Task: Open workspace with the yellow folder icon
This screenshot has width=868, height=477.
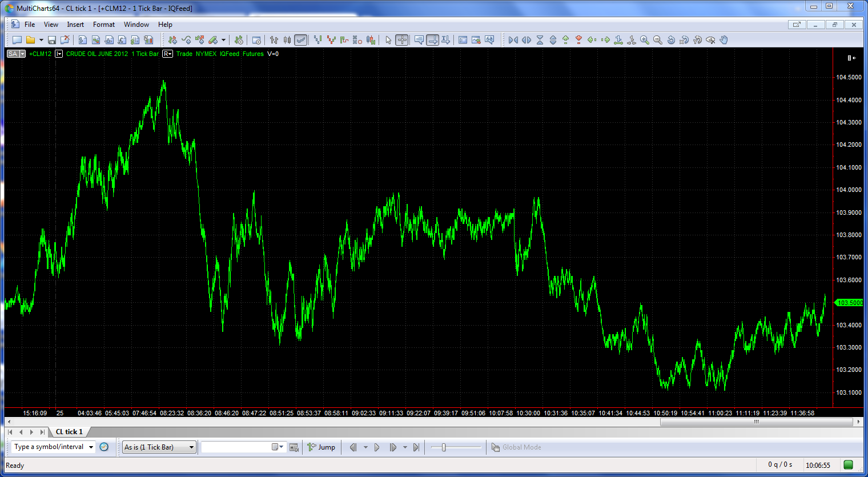Action: tap(31, 40)
